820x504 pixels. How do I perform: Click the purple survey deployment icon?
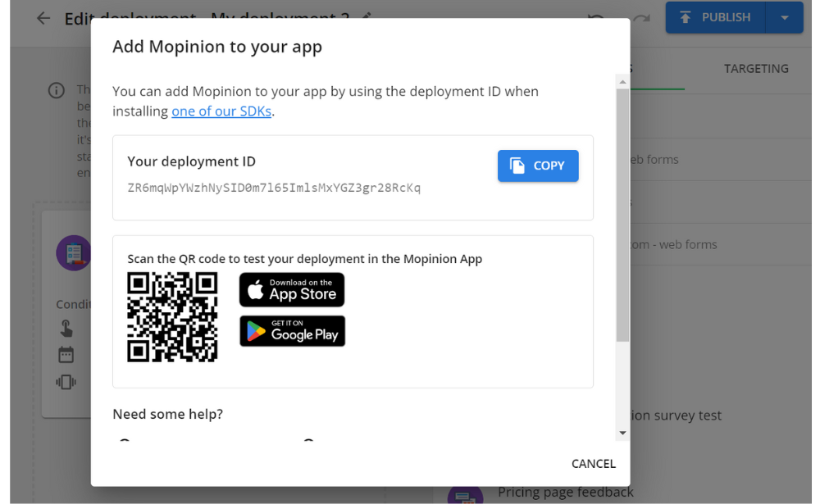coord(74,252)
